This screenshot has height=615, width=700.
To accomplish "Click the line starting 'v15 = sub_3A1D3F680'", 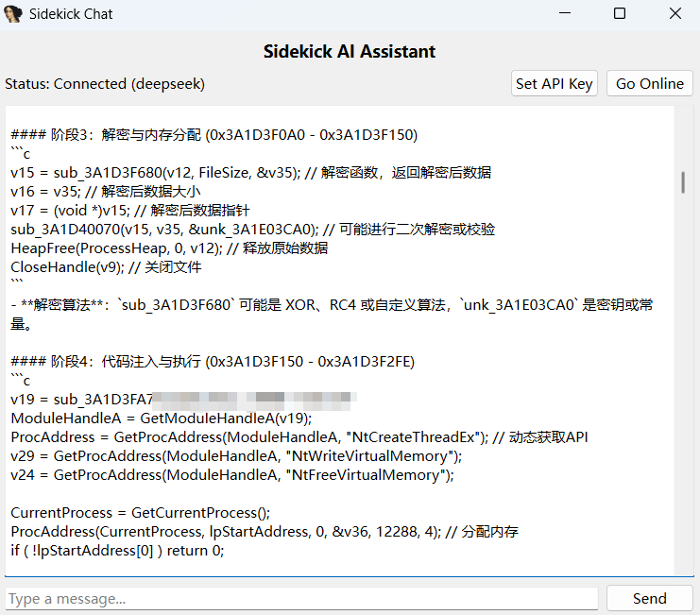I will point(251,172).
